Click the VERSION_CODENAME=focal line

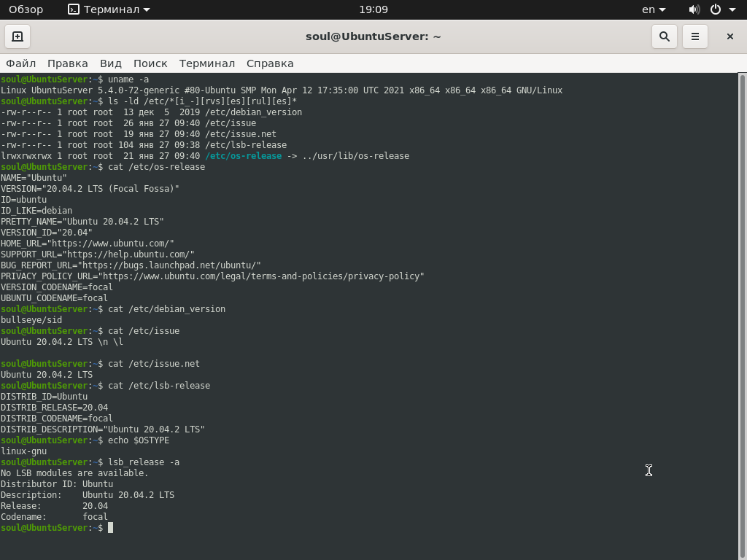point(57,287)
